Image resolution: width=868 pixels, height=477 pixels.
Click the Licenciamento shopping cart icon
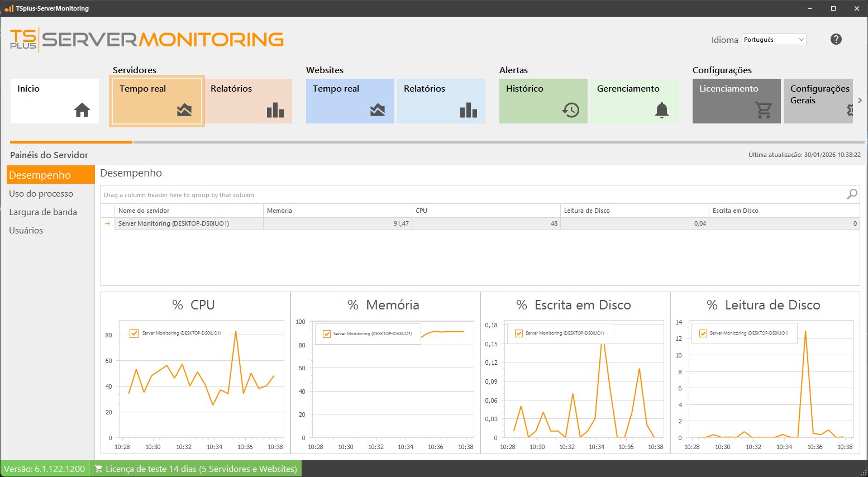(764, 110)
